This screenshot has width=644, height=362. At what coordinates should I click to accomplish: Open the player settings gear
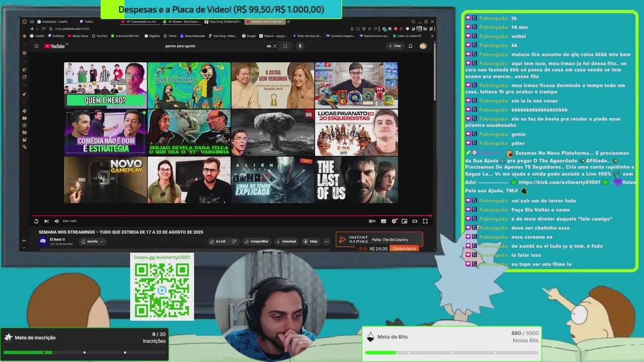coord(394,221)
